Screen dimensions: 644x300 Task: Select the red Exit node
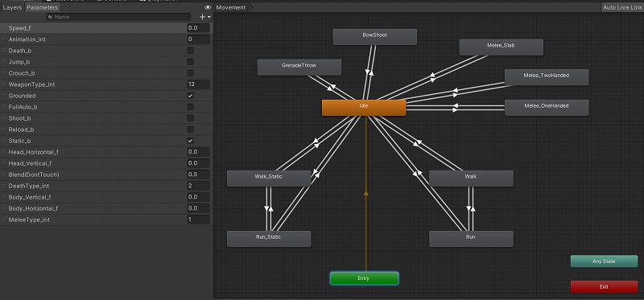tap(604, 287)
